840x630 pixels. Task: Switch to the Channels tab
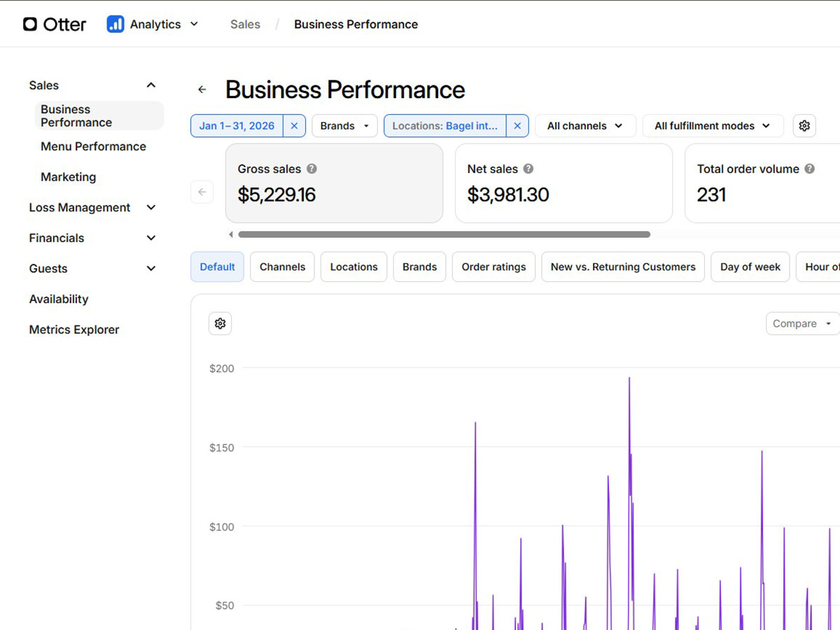282,267
